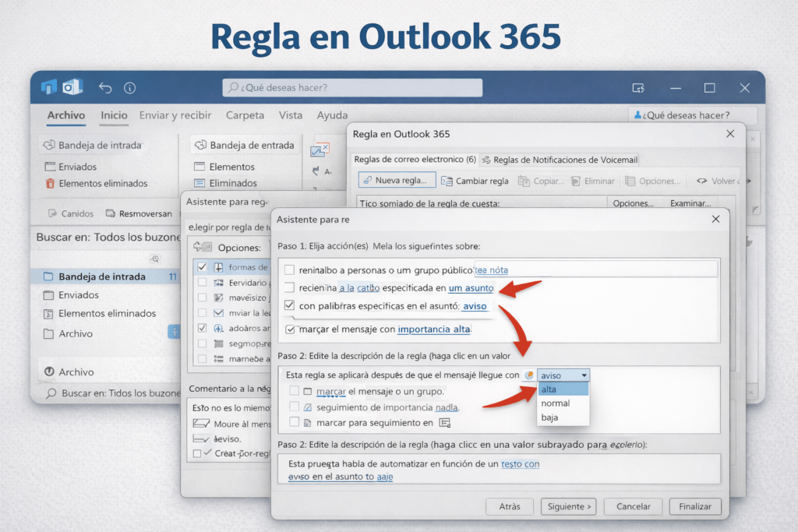The width and height of the screenshot is (798, 532).
Task: Click the Voicemail rules tab icon
Action: point(486,160)
